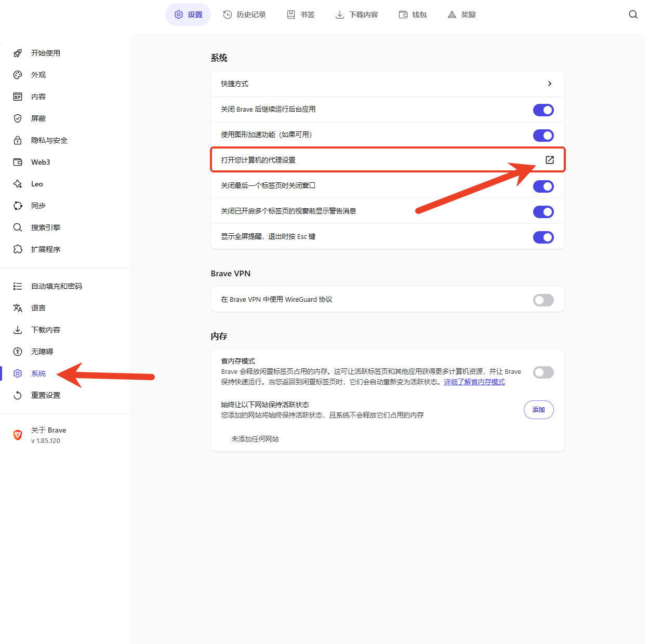Open the 详细了解省内存模式 link
The width and height of the screenshot is (649, 644).
click(474, 382)
